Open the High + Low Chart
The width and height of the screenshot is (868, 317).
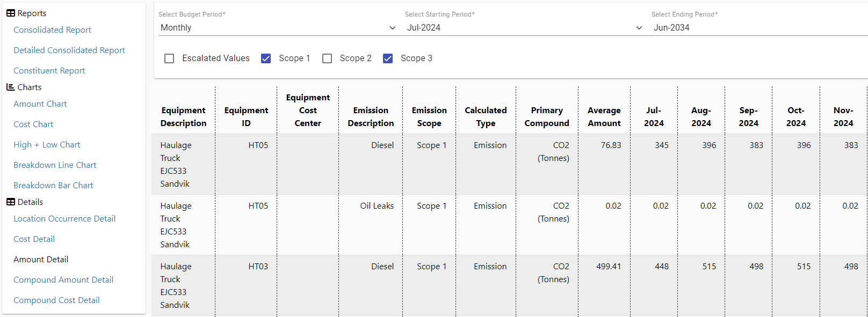click(x=47, y=145)
